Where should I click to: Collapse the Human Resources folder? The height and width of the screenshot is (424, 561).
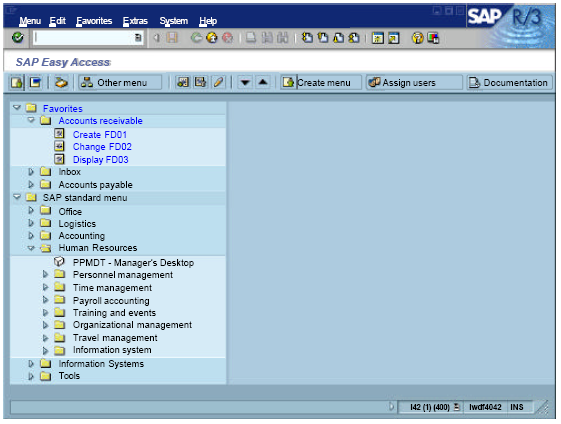pyautogui.click(x=31, y=248)
